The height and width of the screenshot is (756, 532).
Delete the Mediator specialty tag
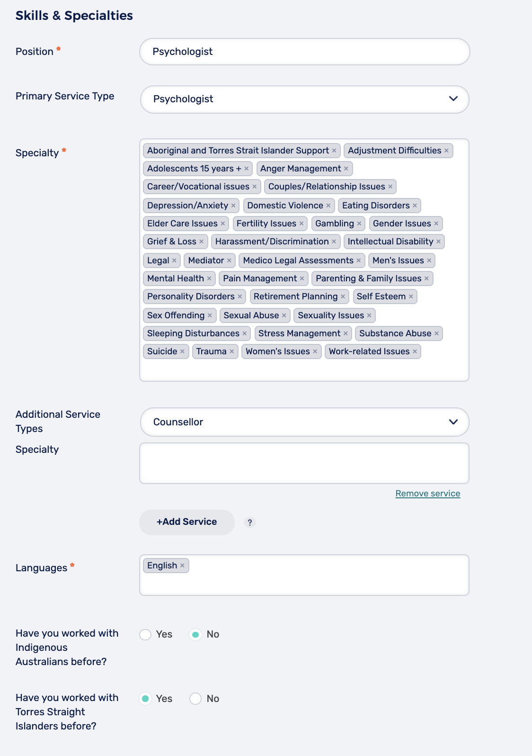pos(229,261)
